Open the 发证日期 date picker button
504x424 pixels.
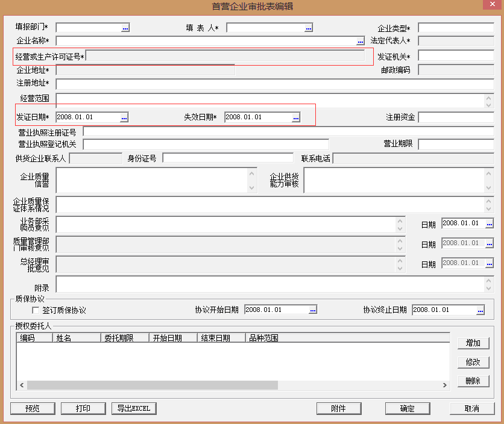click(124, 117)
